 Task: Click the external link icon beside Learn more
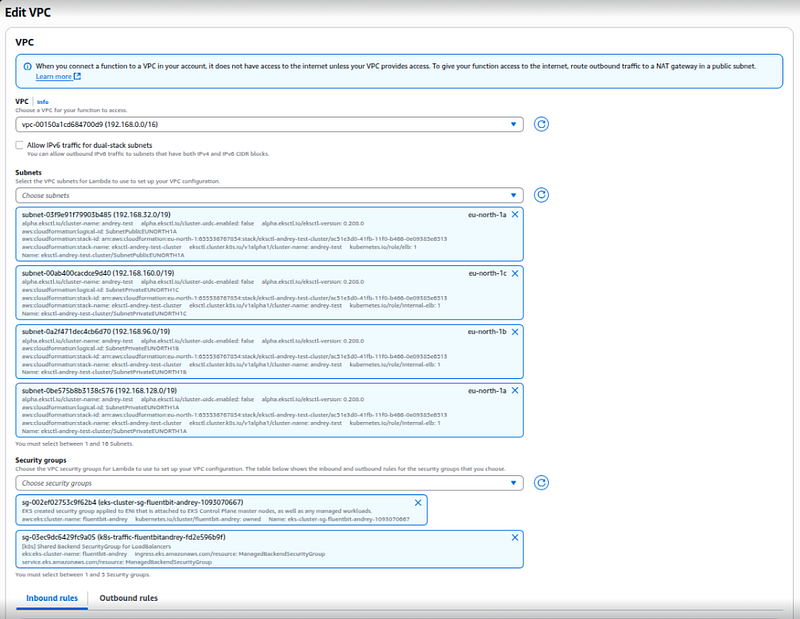77,77
